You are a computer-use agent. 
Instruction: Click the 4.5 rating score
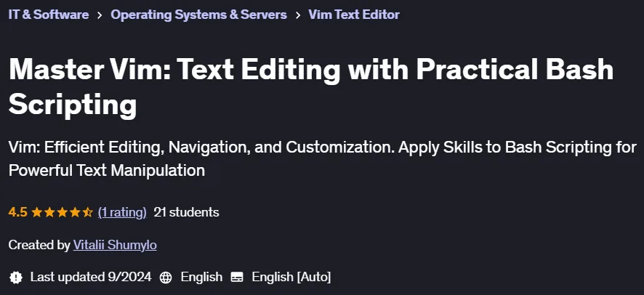[x=17, y=212]
